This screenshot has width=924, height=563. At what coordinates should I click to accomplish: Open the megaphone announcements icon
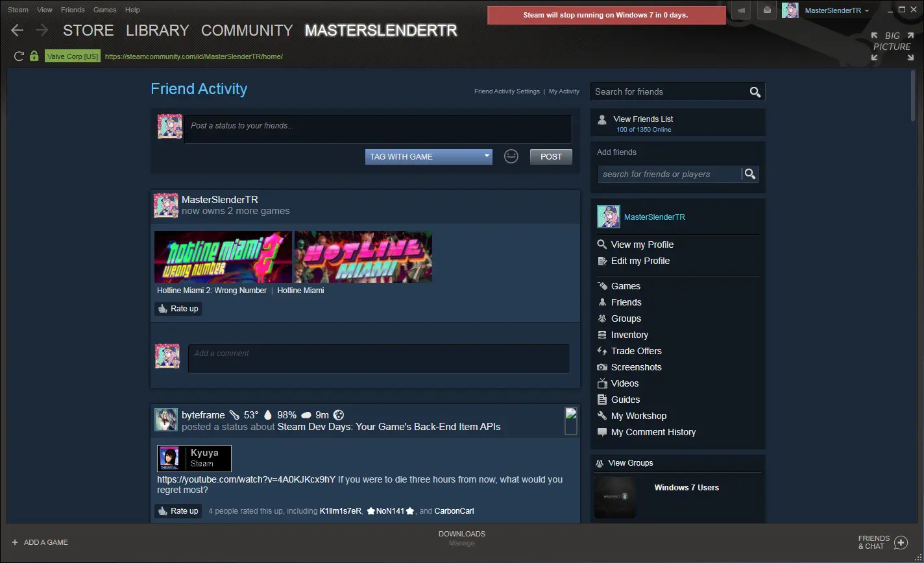click(x=741, y=10)
